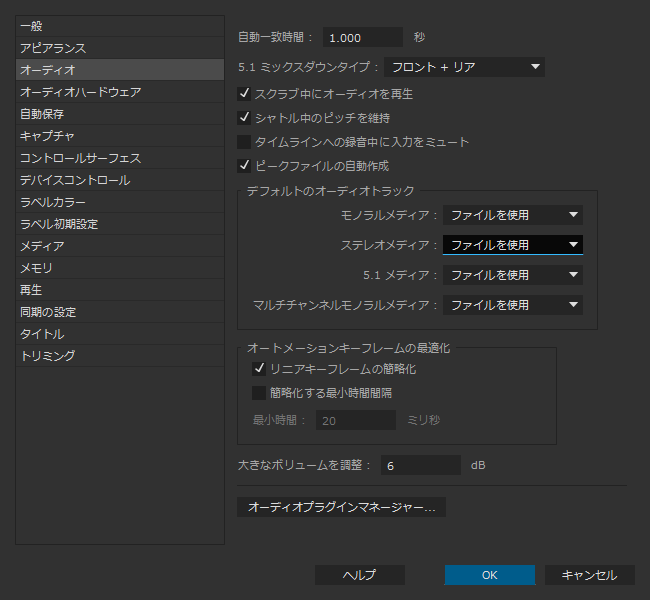Click the 自動一致時間 input field

pyautogui.click(x=362, y=37)
